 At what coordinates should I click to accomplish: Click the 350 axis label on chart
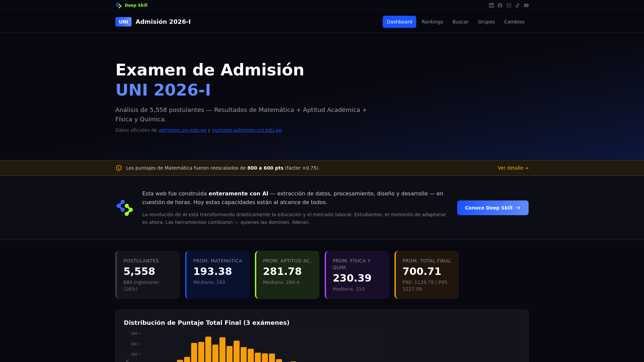(134, 334)
